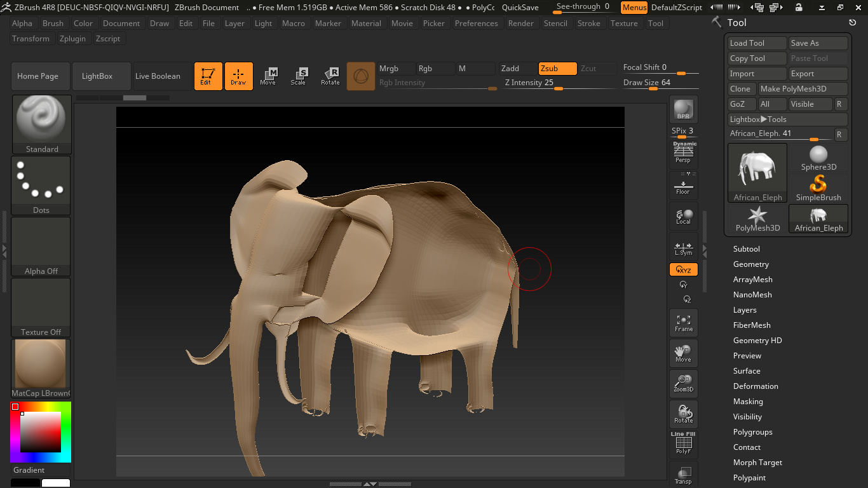
Task: Toggle Dynamic Persp perspective view
Action: [x=684, y=153]
